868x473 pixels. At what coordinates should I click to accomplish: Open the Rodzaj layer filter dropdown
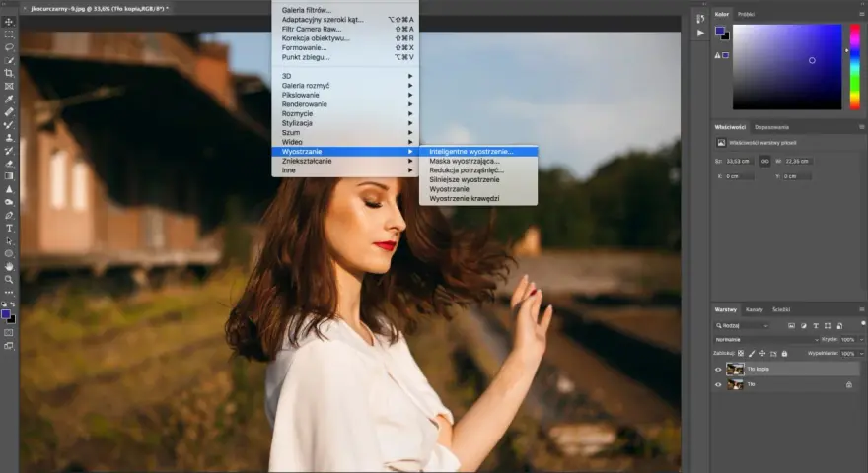pyautogui.click(x=742, y=326)
